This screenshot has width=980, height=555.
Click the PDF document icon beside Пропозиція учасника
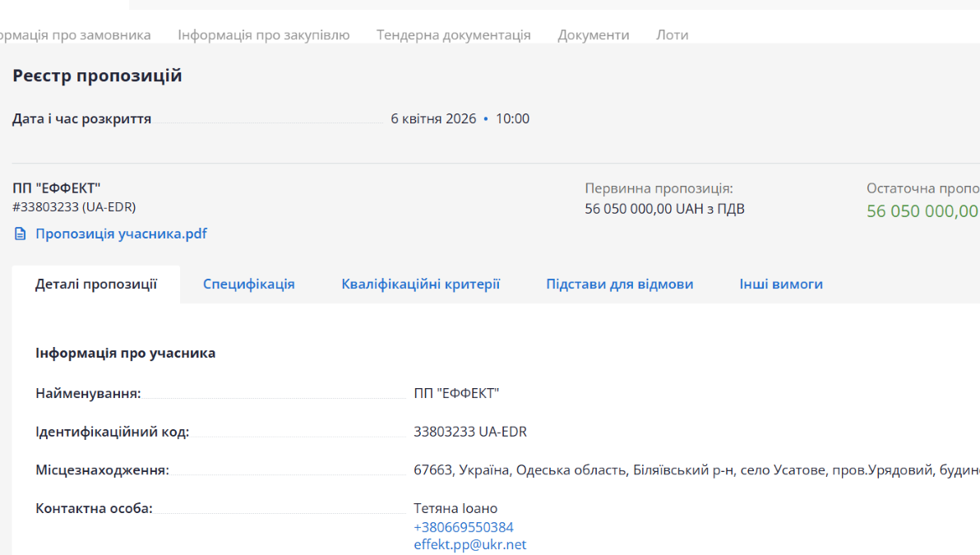click(x=21, y=234)
